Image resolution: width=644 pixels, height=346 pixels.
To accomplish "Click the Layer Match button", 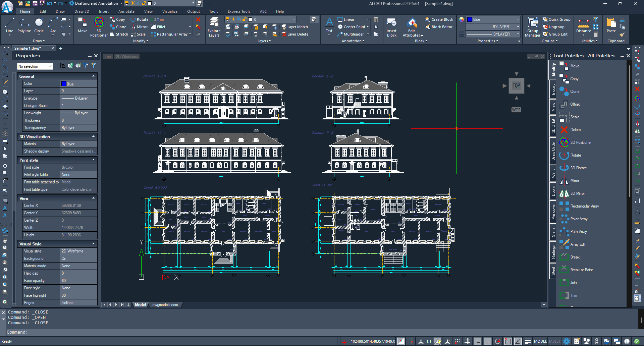I will click(294, 27).
